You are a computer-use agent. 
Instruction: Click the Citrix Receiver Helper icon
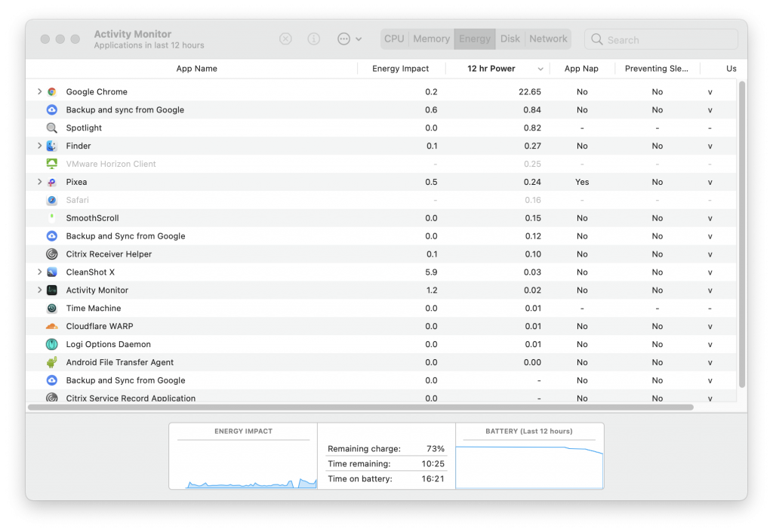point(52,254)
